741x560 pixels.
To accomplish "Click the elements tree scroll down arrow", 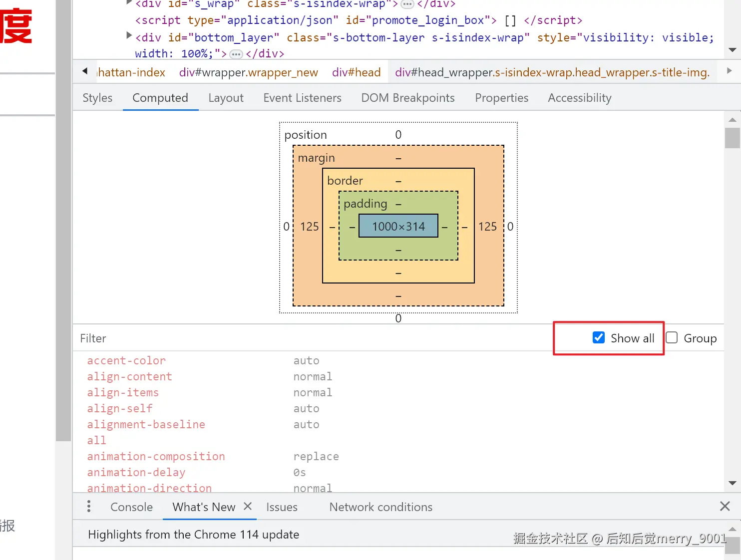I will [x=733, y=50].
